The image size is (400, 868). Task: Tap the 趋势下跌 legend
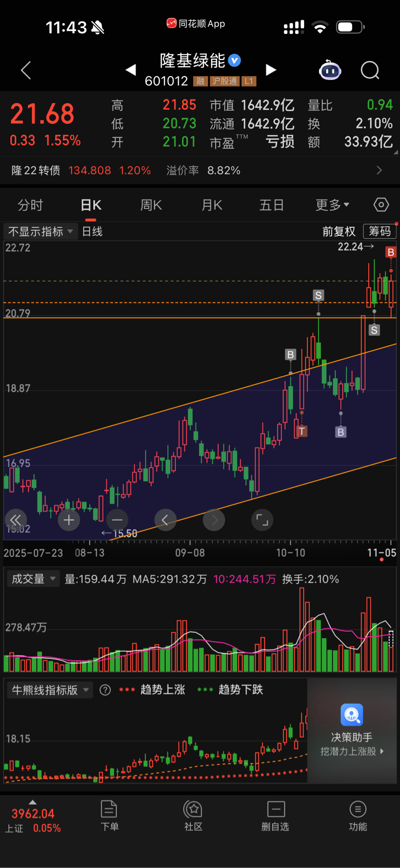tap(241, 690)
